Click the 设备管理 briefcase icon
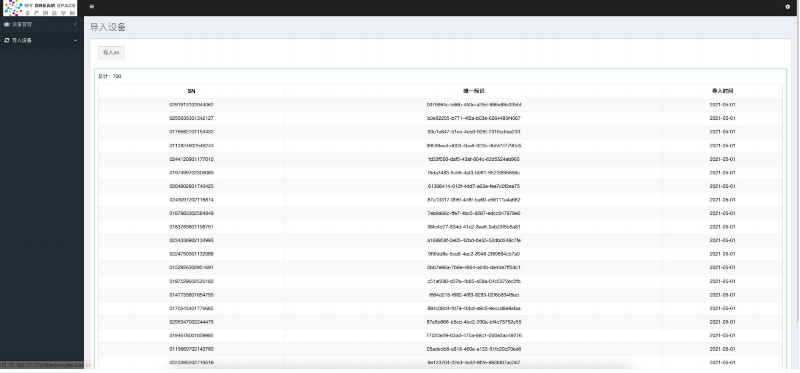The image size is (800, 373). click(x=7, y=24)
